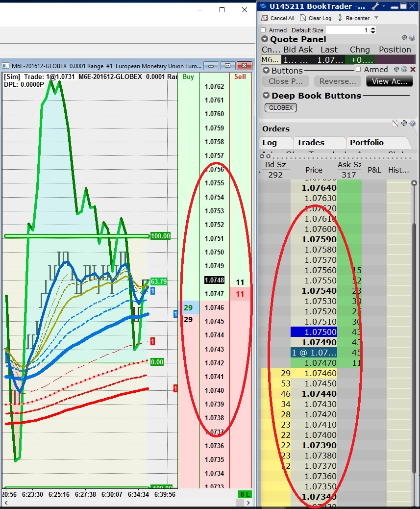
Task: Click the green 100.00 level label
Action: tap(160, 236)
